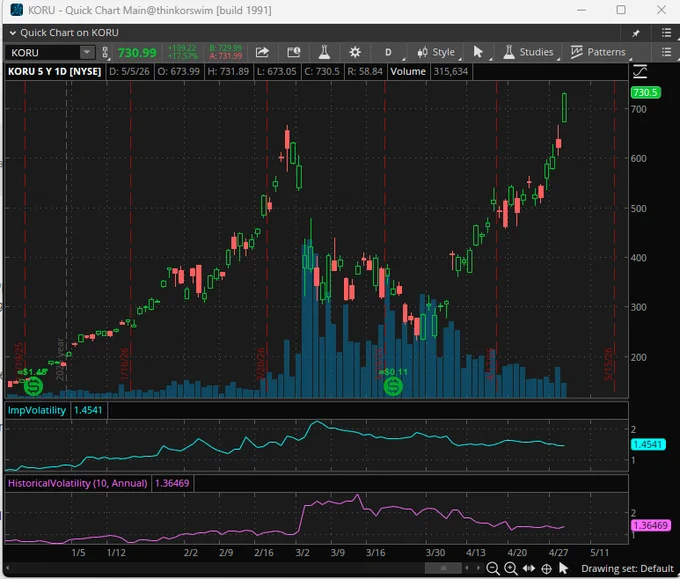Click the symbol link clipboard icon

pos(105,52)
